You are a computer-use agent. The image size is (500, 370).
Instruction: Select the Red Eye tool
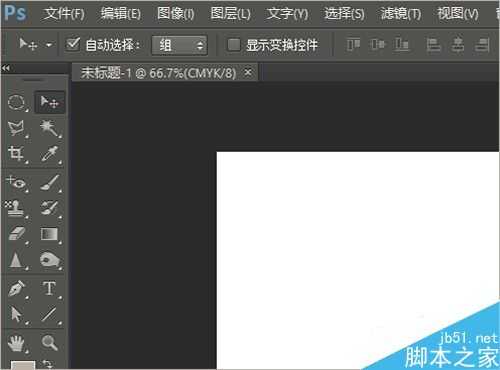click(x=16, y=183)
